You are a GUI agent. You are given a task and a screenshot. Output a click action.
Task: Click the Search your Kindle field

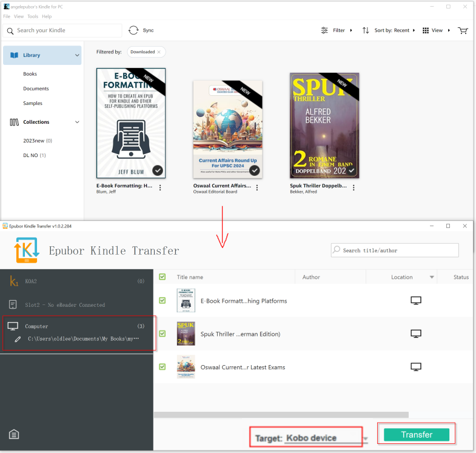(x=62, y=30)
